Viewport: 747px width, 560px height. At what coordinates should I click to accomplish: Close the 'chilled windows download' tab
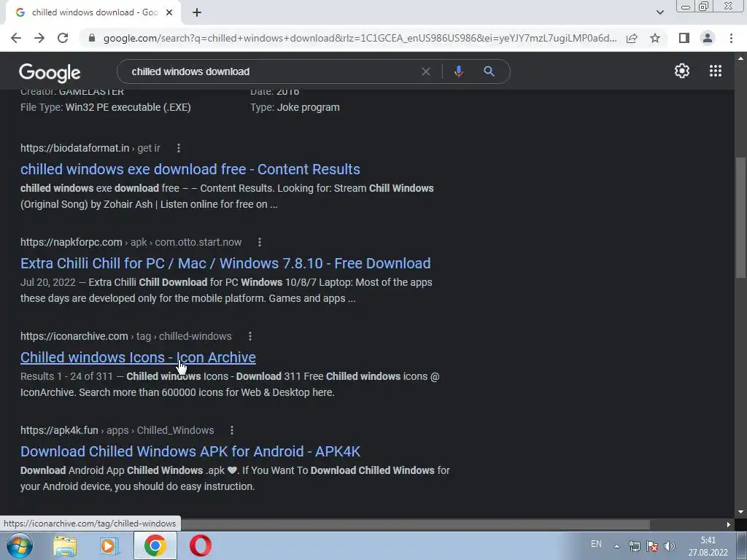[x=169, y=13]
